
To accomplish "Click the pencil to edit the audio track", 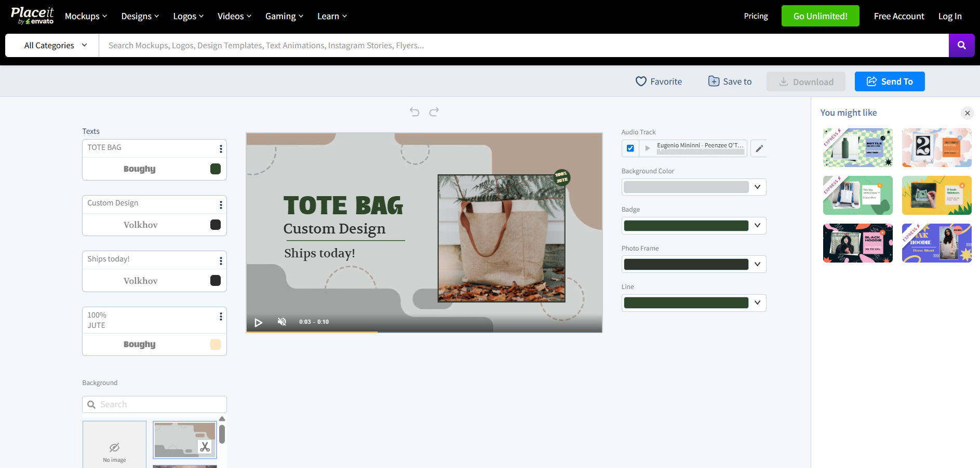I will (x=759, y=148).
